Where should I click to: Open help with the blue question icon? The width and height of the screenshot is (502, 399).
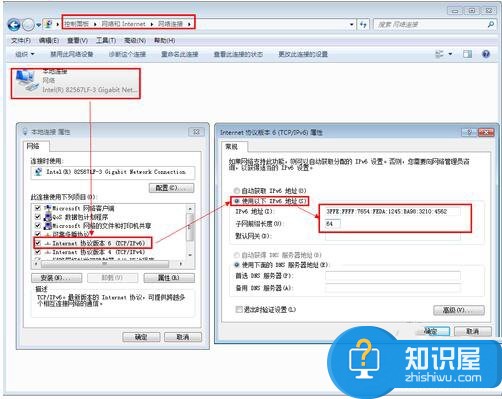click(x=486, y=54)
